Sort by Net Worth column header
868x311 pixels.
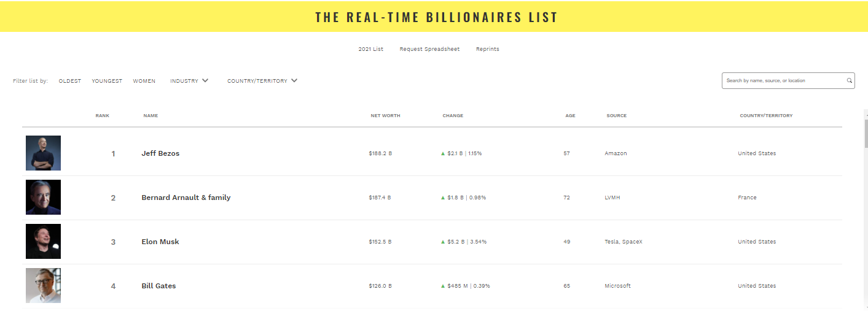coord(385,115)
